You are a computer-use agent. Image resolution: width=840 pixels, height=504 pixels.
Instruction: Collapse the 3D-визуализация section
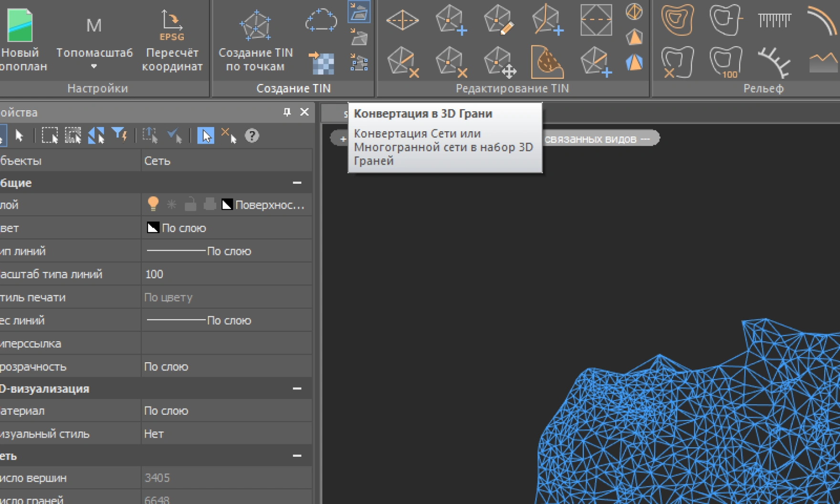[297, 388]
